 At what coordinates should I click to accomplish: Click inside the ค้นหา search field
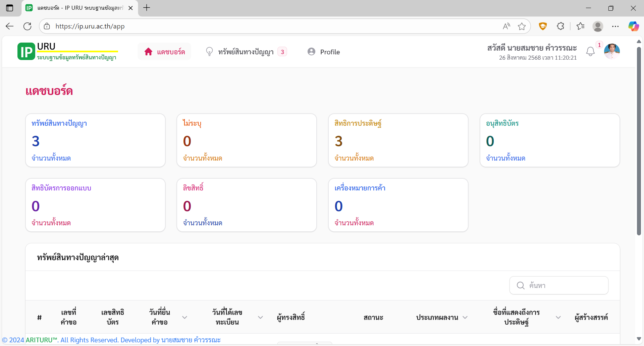coord(563,285)
